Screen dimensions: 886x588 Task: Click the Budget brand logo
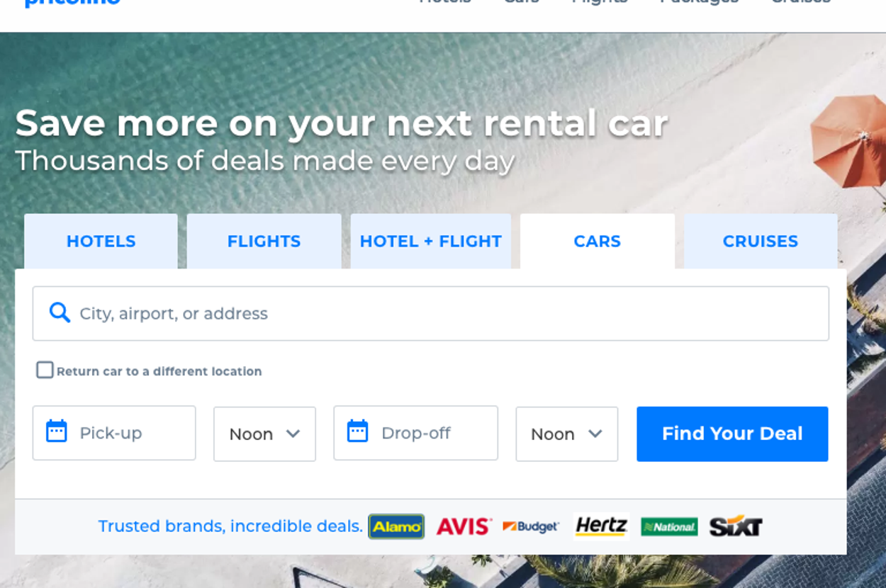pos(531,526)
